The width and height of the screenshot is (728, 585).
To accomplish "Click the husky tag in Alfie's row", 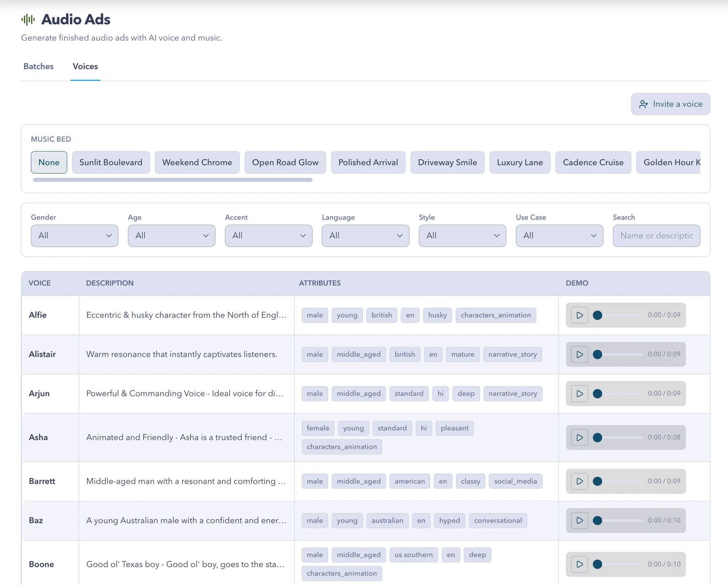I will click(x=437, y=315).
